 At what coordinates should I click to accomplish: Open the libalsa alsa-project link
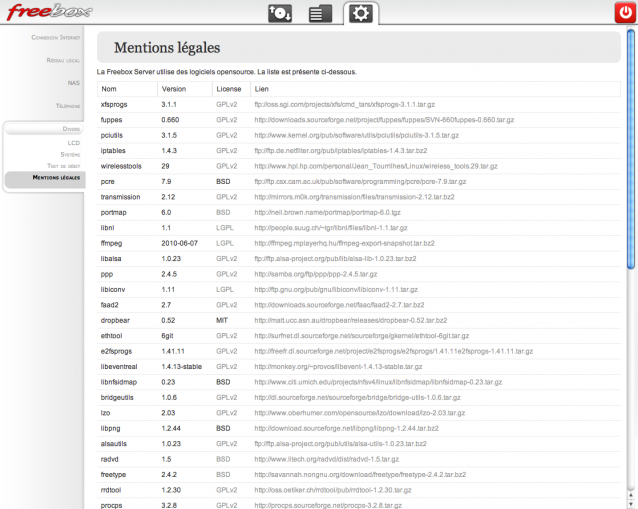coord(335,259)
